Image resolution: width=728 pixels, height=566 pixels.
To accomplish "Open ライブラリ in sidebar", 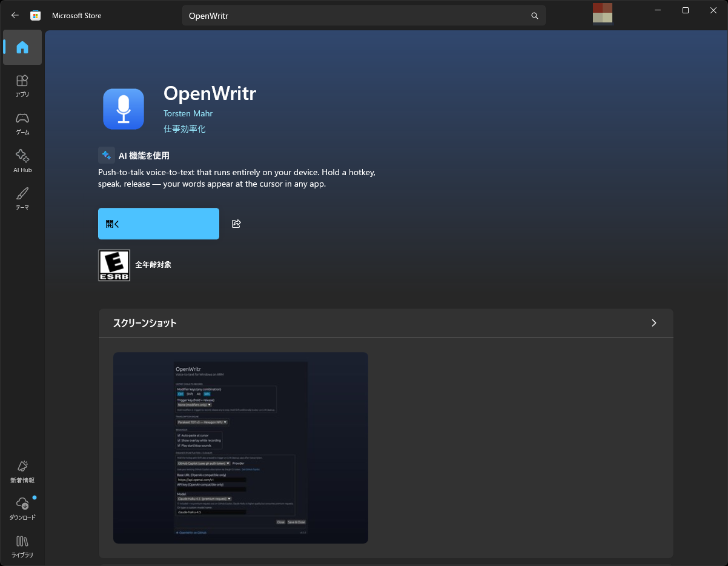I will coord(22,547).
